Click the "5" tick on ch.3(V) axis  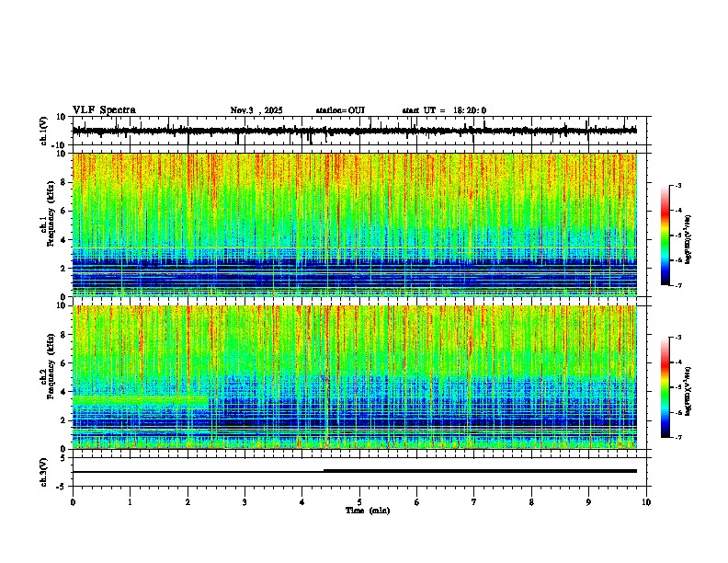tap(64, 458)
